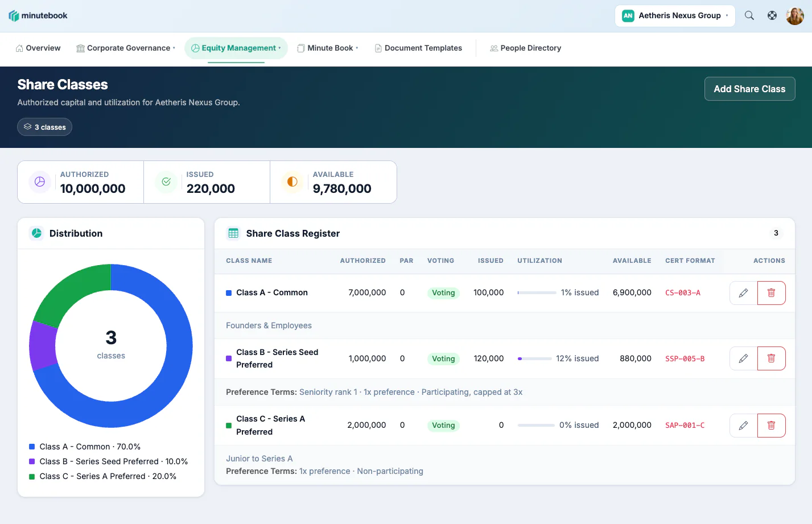
Task: Expand the Equity Management menu
Action: point(236,48)
